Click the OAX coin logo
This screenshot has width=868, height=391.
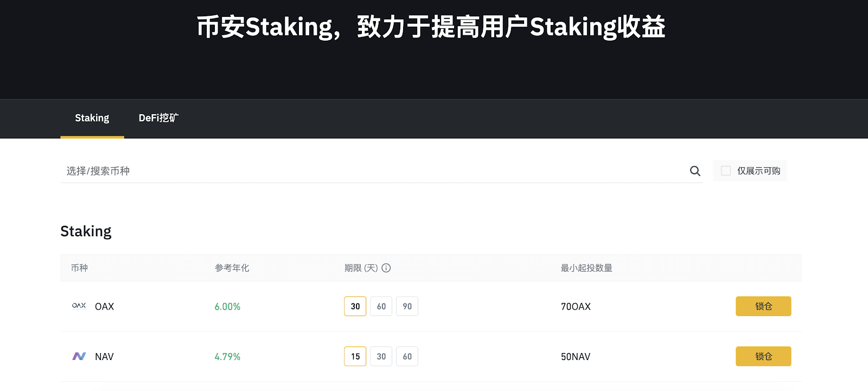point(79,306)
